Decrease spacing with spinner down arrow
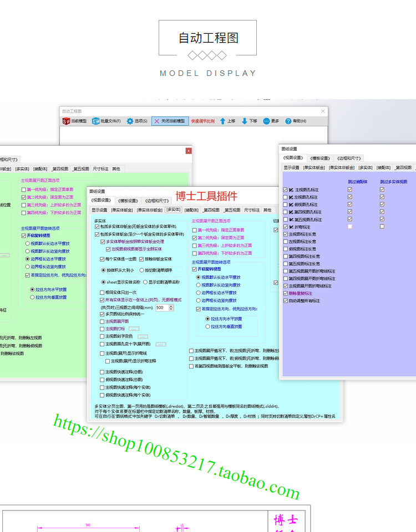 171,309
